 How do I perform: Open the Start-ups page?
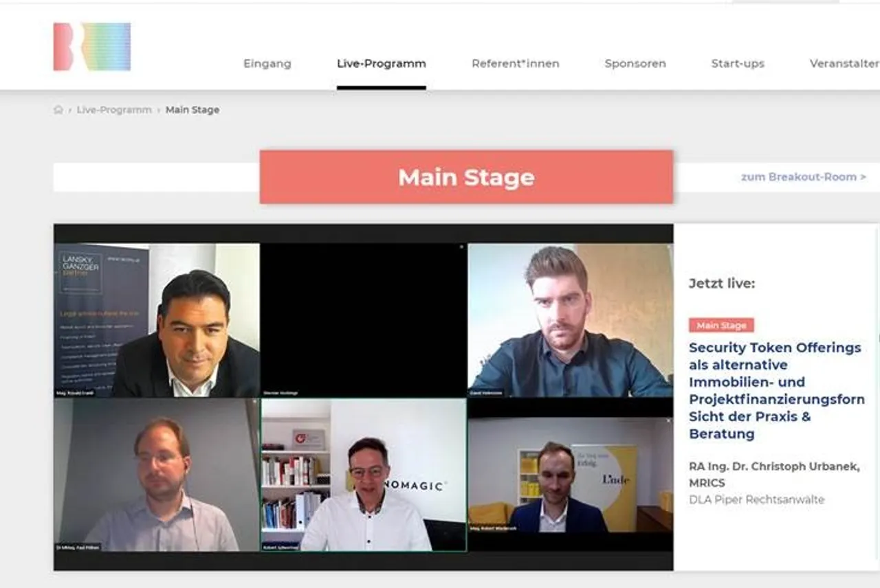(x=738, y=63)
